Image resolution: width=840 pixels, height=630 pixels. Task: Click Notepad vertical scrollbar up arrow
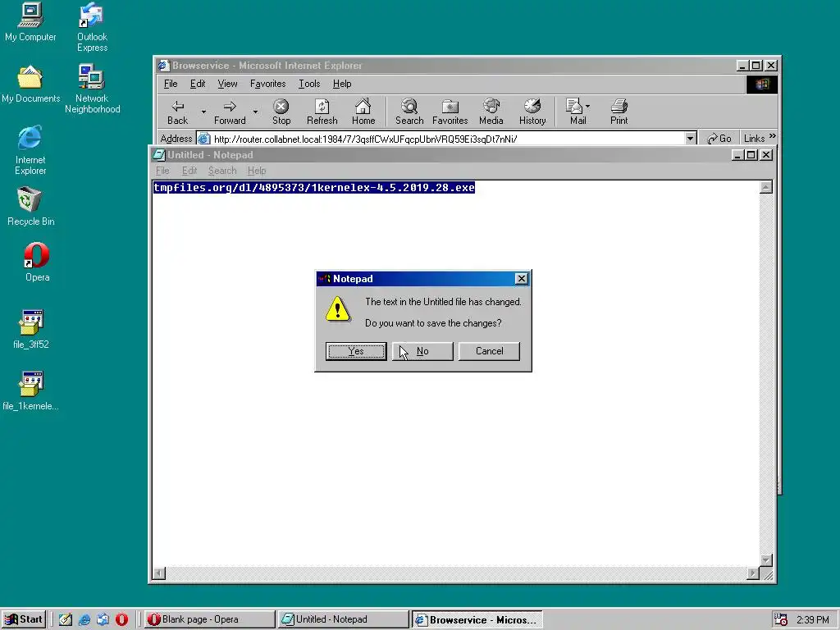tap(766, 187)
